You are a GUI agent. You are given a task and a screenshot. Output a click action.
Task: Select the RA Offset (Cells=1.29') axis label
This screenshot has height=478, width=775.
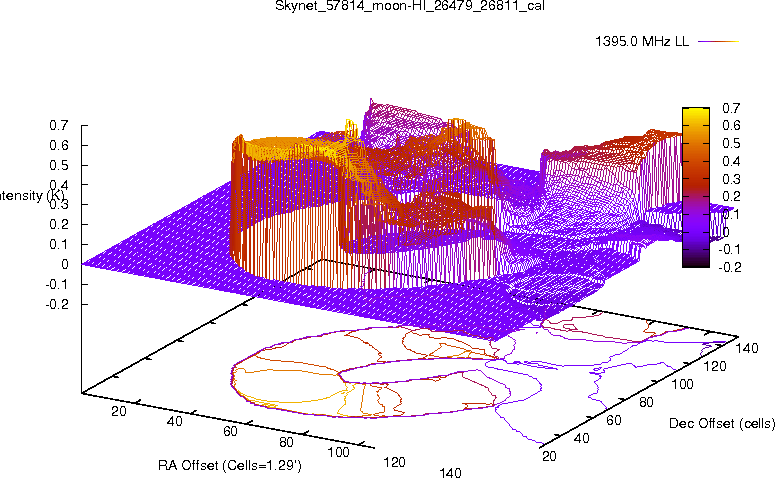230,465
